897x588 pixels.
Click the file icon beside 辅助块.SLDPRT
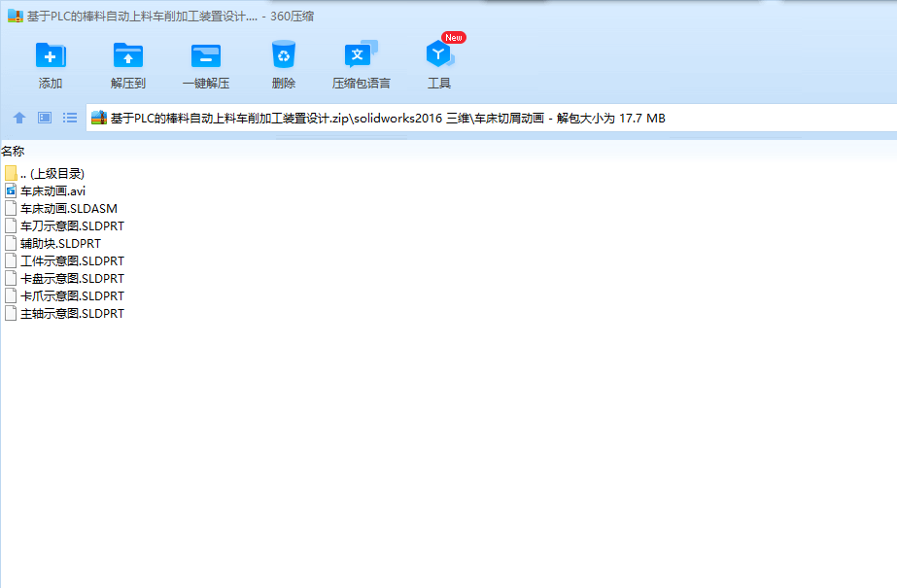click(x=11, y=243)
